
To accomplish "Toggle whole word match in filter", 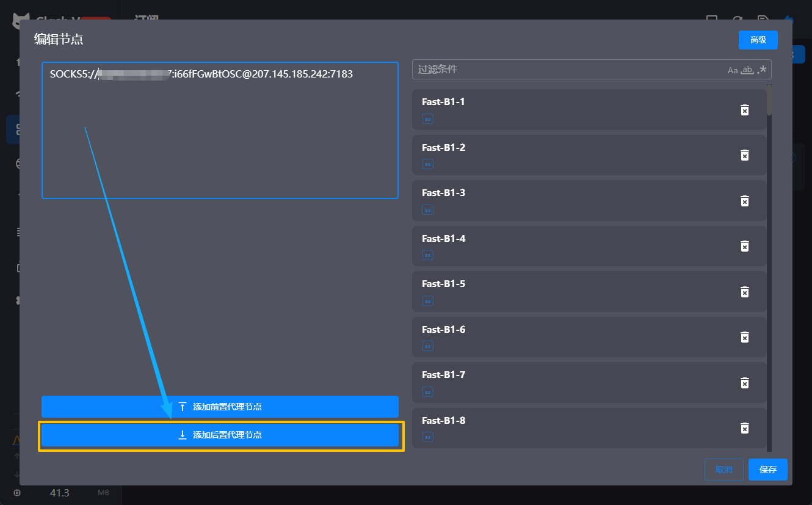I will (x=747, y=70).
